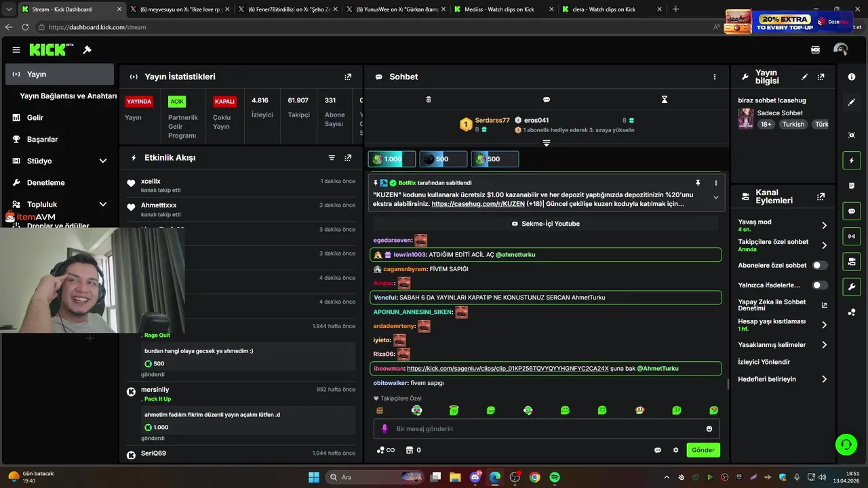Open Yasaklanmış kelimeler arrow
This screenshot has height=488, width=868.
point(825,345)
